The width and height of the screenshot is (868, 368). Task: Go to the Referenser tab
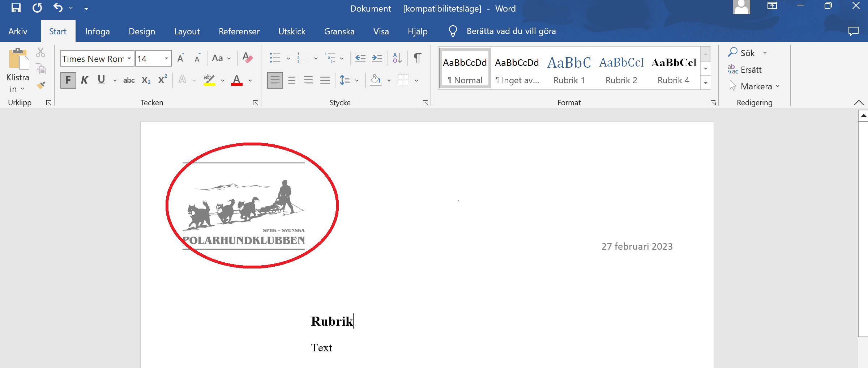239,31
